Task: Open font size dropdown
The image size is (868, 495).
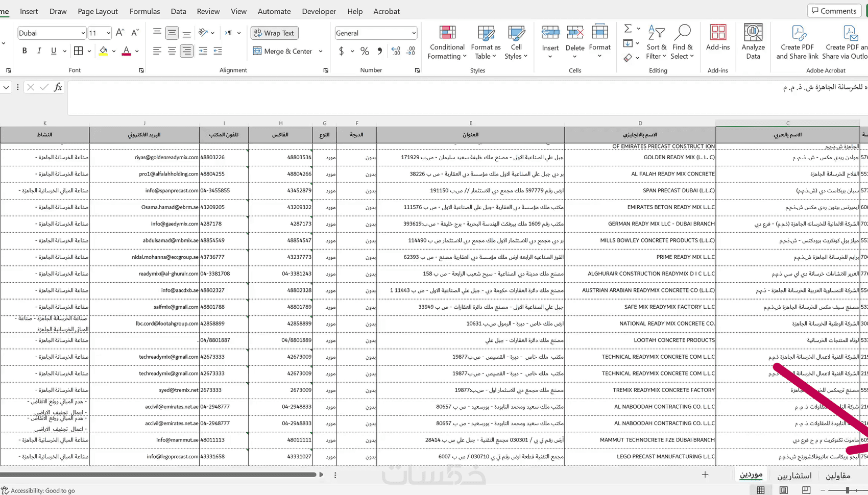Action: point(108,33)
